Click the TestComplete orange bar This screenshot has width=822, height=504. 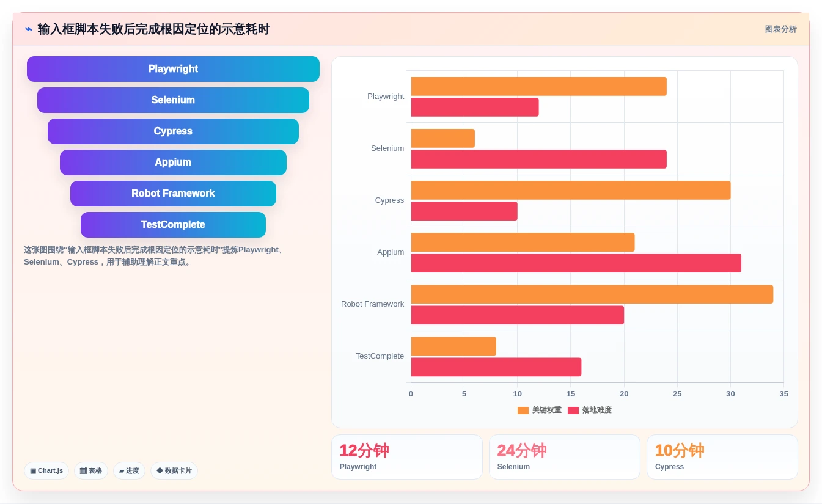[453, 346]
